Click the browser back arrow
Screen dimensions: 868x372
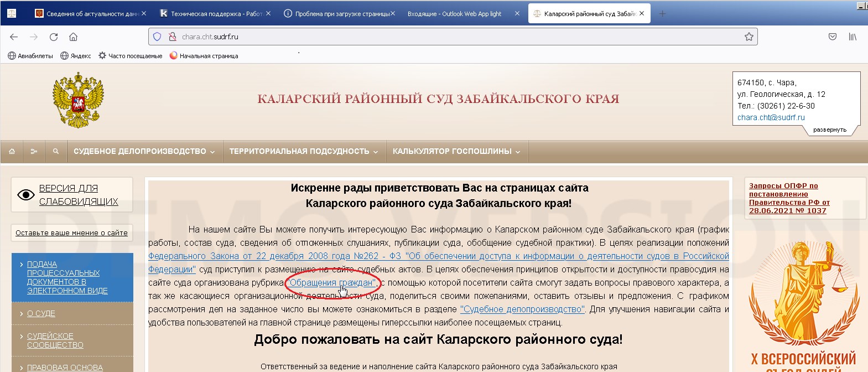[x=14, y=37]
